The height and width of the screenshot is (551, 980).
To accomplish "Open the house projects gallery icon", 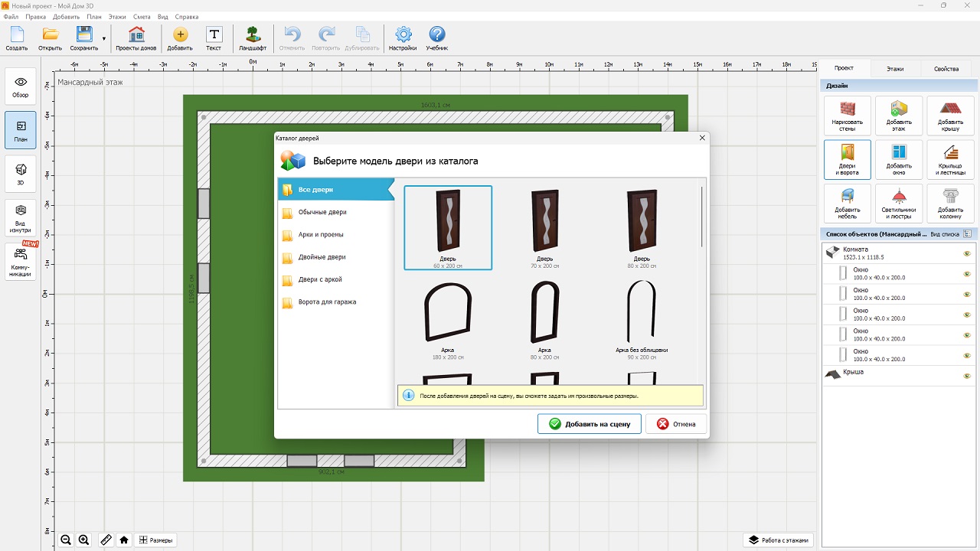I will click(x=136, y=38).
